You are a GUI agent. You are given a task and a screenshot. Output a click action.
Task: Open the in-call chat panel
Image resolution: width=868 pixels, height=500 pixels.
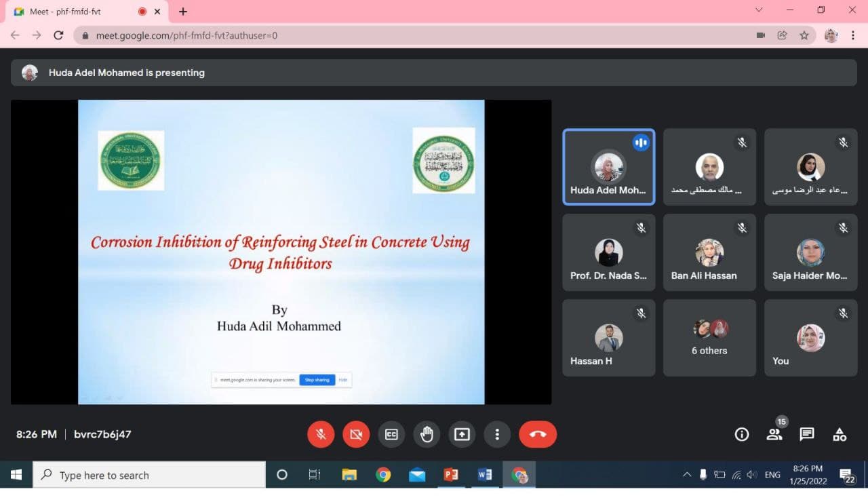click(806, 434)
